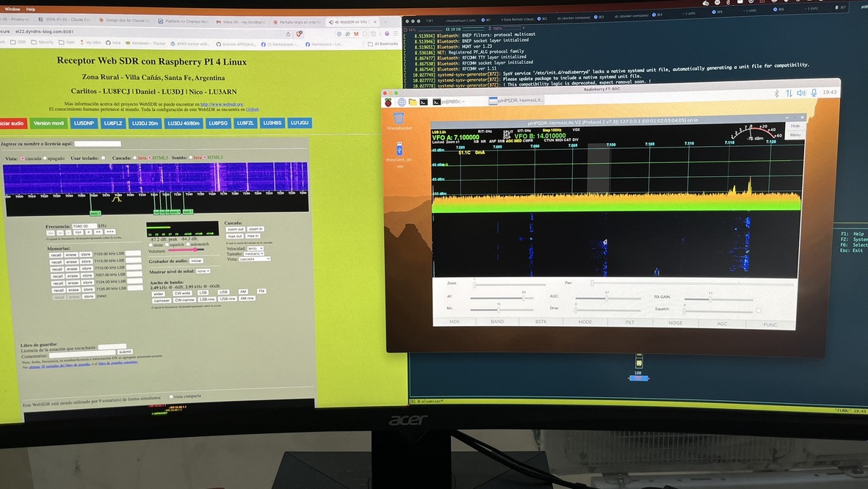868x489 pixels.
Task: Click the LU5DNP station button
Action: (x=84, y=123)
